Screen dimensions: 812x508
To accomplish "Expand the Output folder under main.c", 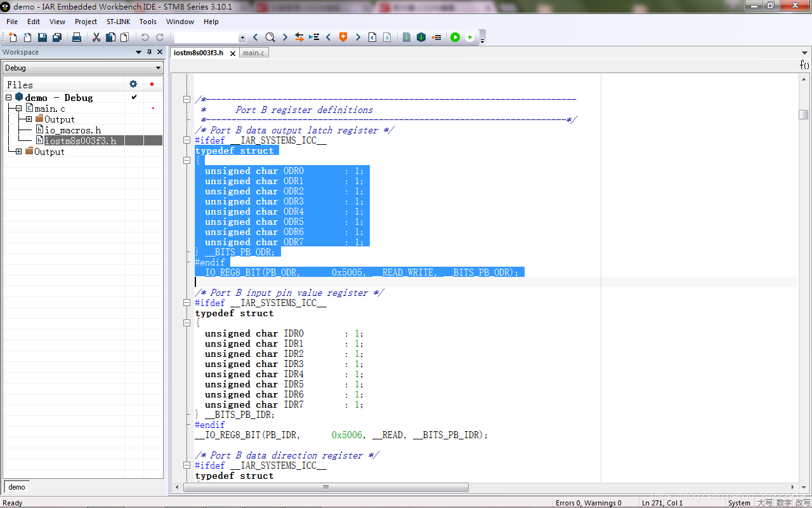I will click(x=29, y=119).
